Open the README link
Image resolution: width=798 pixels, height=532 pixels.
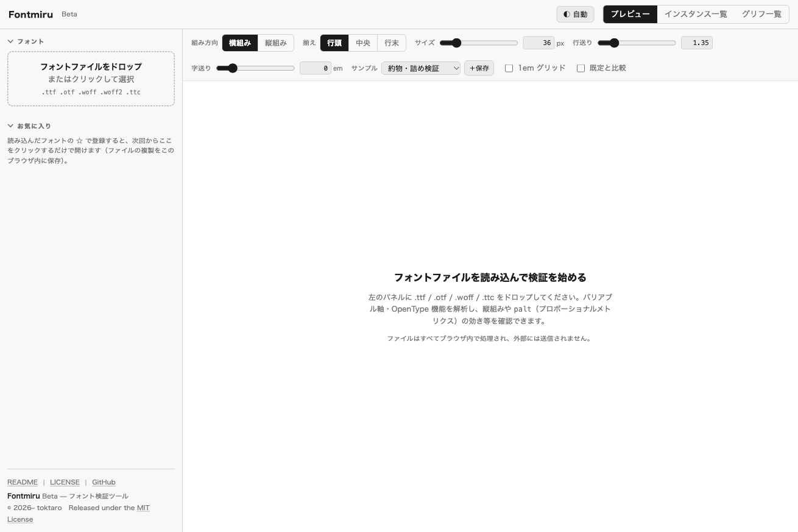pos(23,482)
